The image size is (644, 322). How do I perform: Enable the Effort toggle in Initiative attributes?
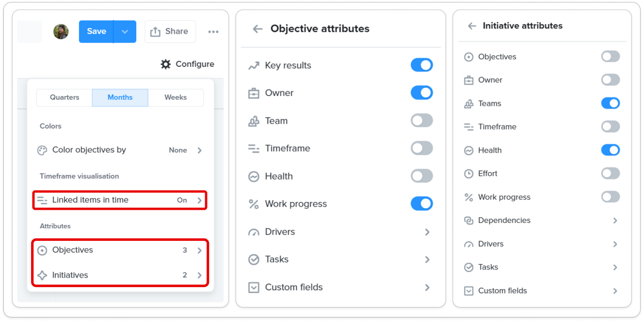point(610,173)
